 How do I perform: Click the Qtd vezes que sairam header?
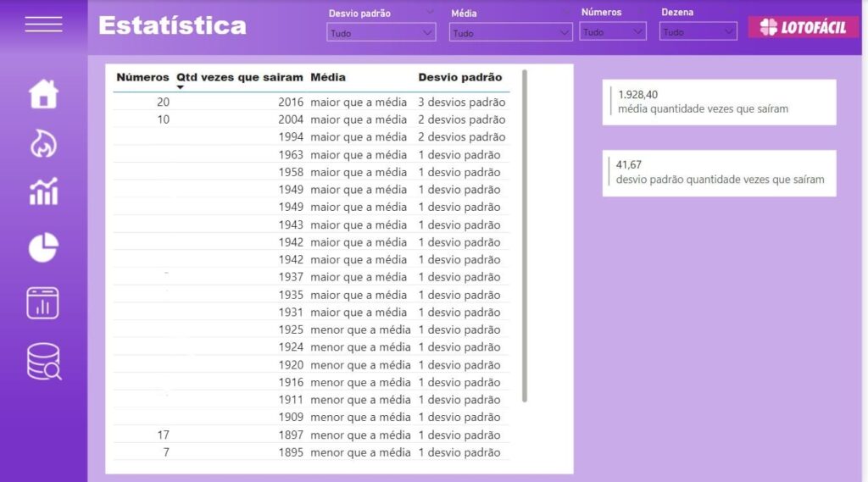[x=239, y=77]
